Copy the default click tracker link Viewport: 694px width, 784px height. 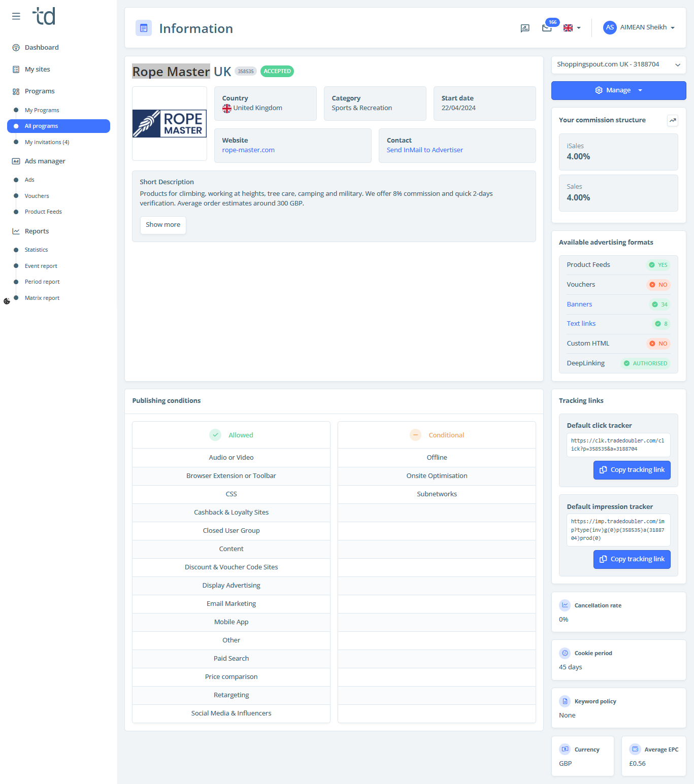click(632, 470)
